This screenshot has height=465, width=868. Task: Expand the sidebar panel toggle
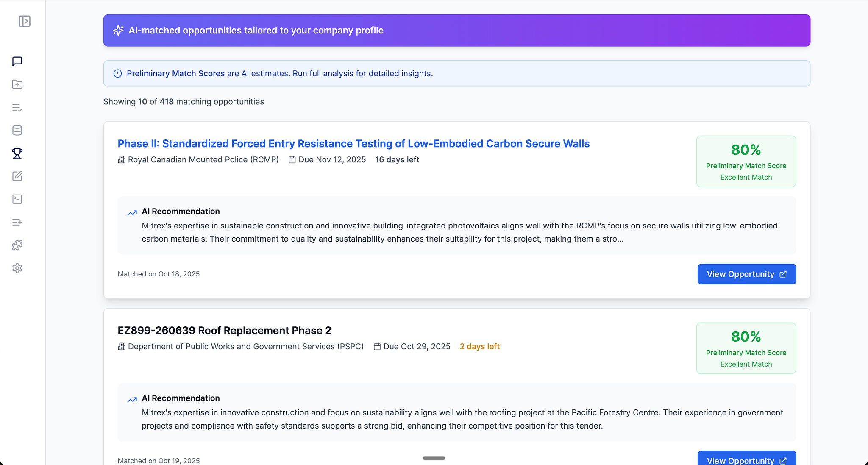click(x=25, y=21)
